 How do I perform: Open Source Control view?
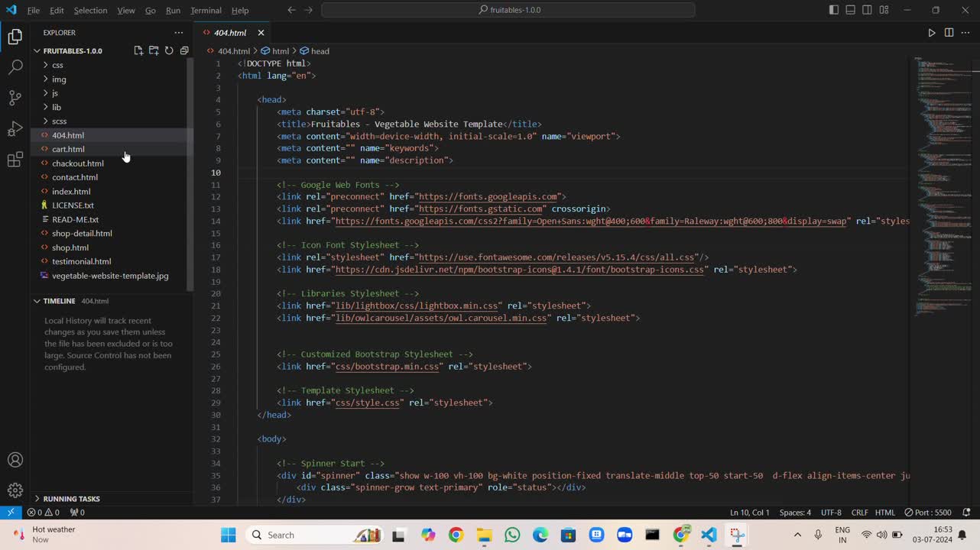click(15, 98)
